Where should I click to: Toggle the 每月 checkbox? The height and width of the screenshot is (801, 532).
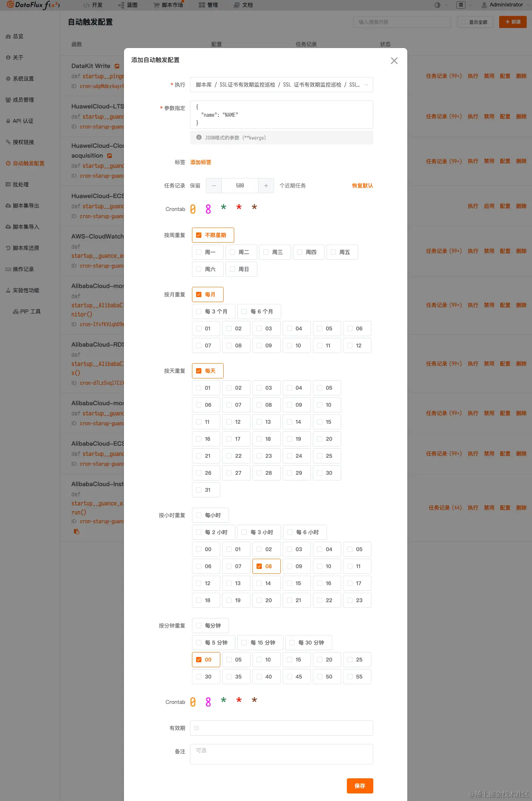tap(208, 294)
